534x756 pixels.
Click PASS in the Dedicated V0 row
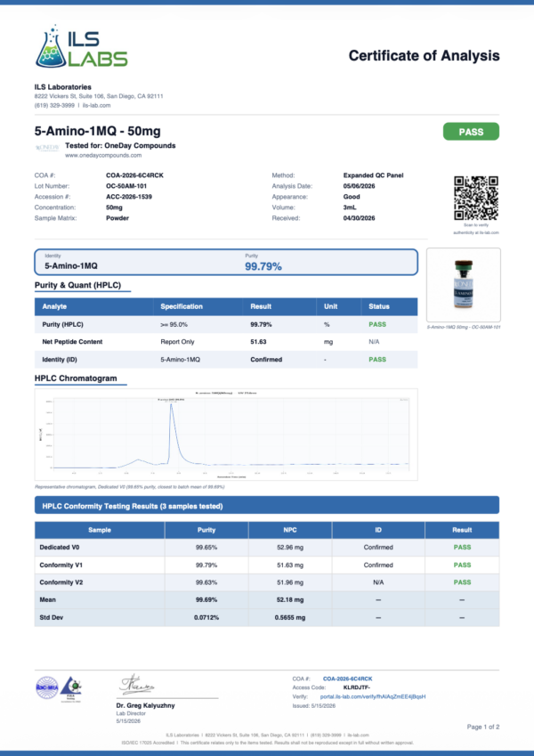tap(462, 548)
